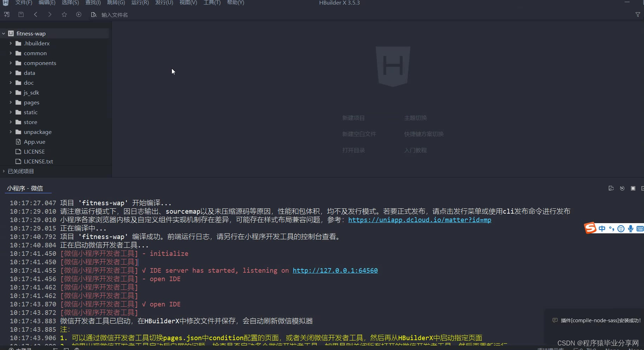Open the LICENSE file
This screenshot has height=350, width=644.
(x=34, y=151)
